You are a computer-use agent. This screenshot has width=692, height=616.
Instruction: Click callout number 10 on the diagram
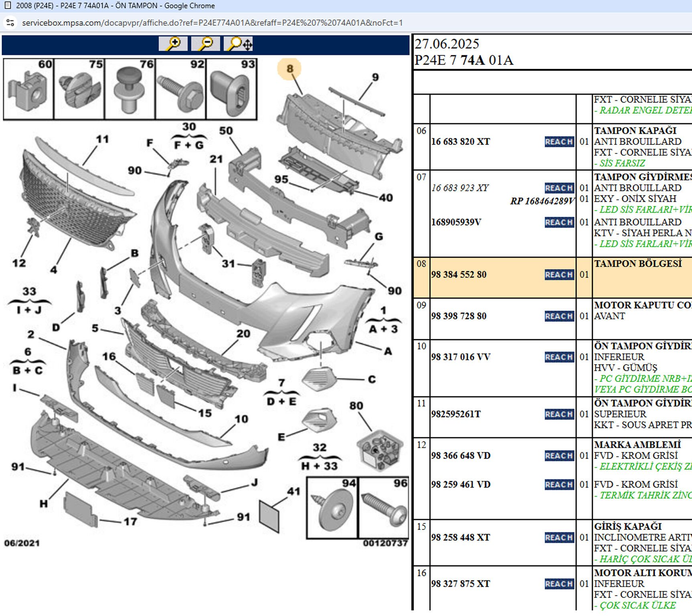pyautogui.click(x=241, y=419)
